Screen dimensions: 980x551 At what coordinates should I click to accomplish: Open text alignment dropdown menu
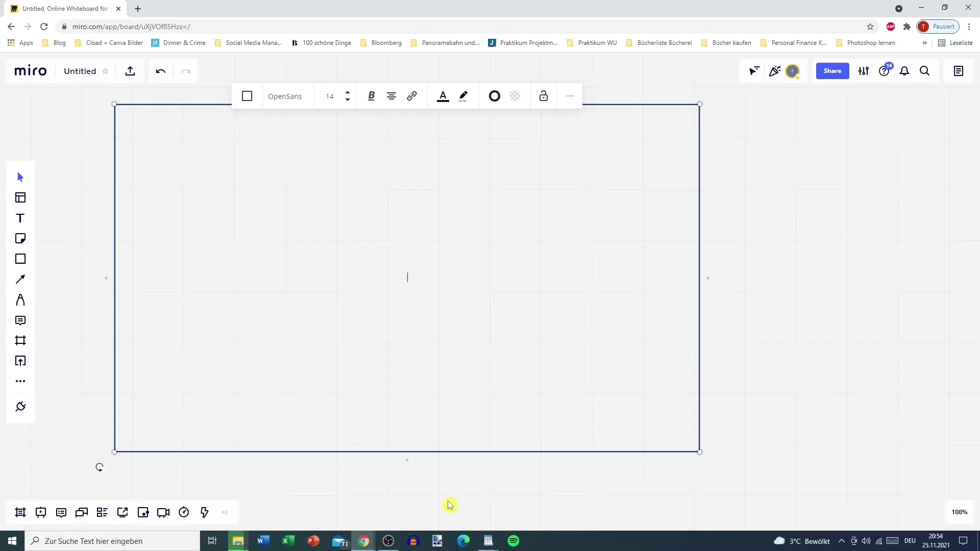point(391,96)
